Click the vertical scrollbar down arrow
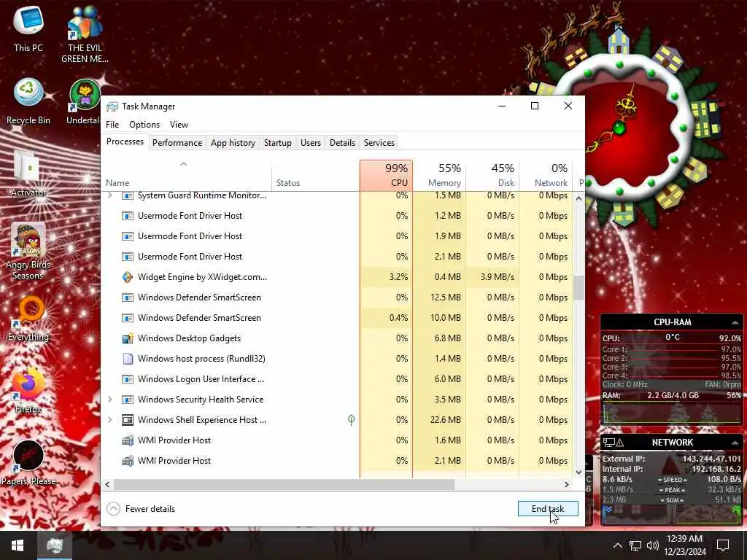747x560 pixels. (x=578, y=472)
